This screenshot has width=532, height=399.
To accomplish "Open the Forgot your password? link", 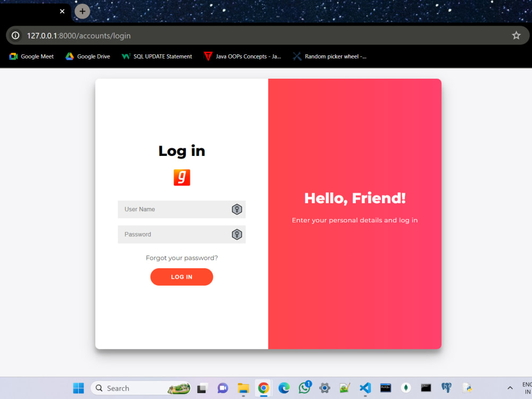I will click(182, 258).
